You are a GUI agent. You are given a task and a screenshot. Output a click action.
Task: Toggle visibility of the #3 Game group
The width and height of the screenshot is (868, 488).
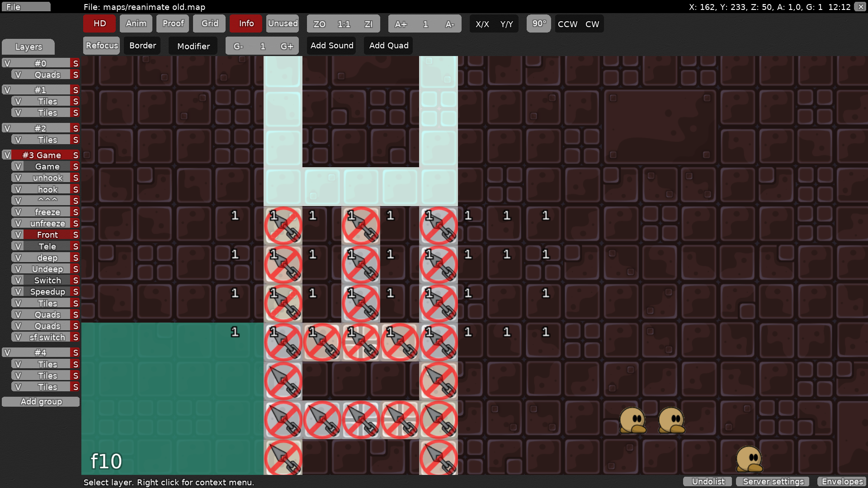(x=6, y=155)
